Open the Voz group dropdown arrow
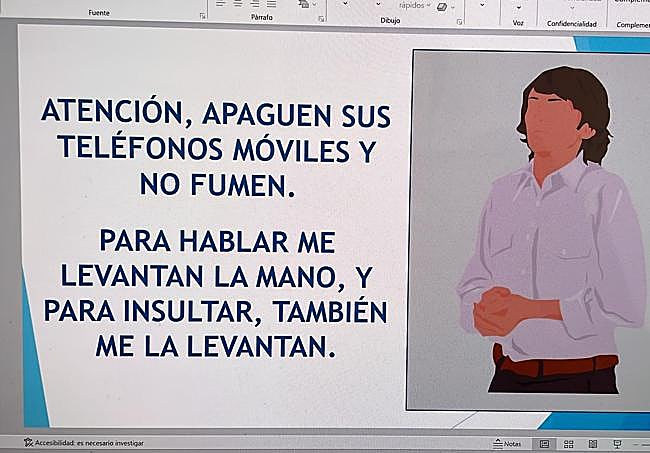Viewport: 650px width, 453px height. click(x=519, y=8)
